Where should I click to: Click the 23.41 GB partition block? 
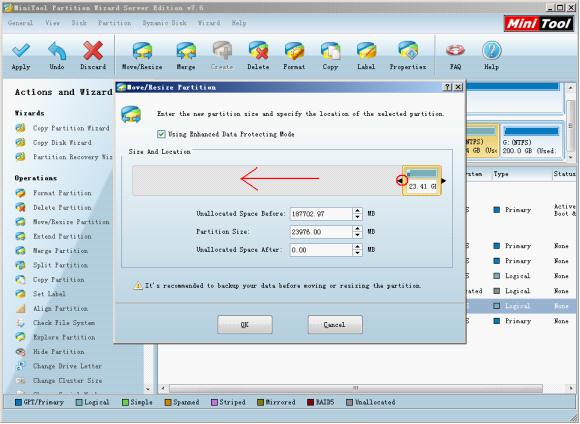(422, 180)
